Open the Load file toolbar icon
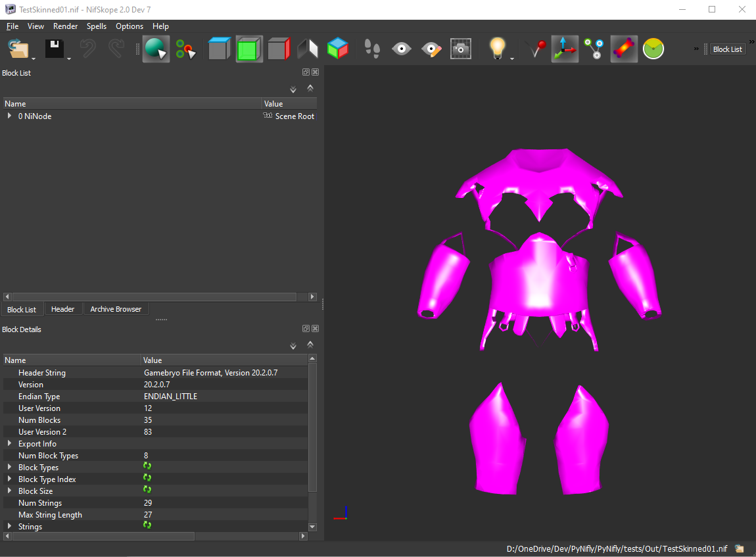 pos(18,49)
